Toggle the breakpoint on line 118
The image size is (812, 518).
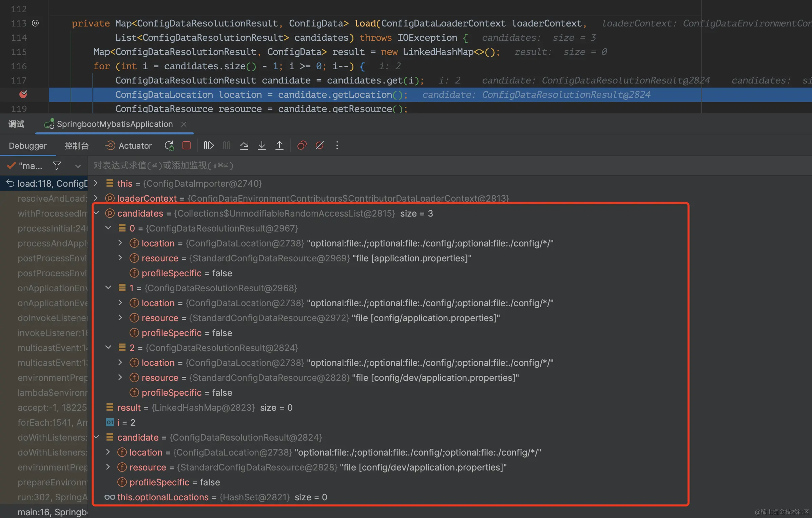coord(23,94)
